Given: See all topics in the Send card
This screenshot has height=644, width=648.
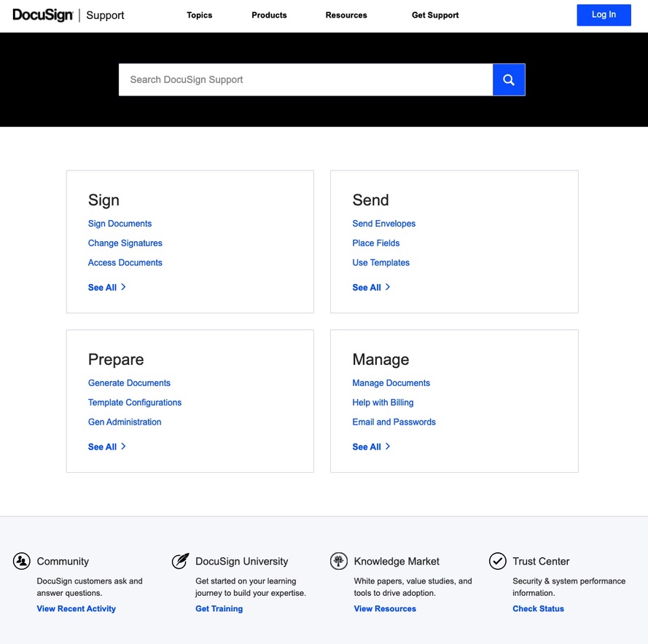Looking at the screenshot, I should point(371,287).
